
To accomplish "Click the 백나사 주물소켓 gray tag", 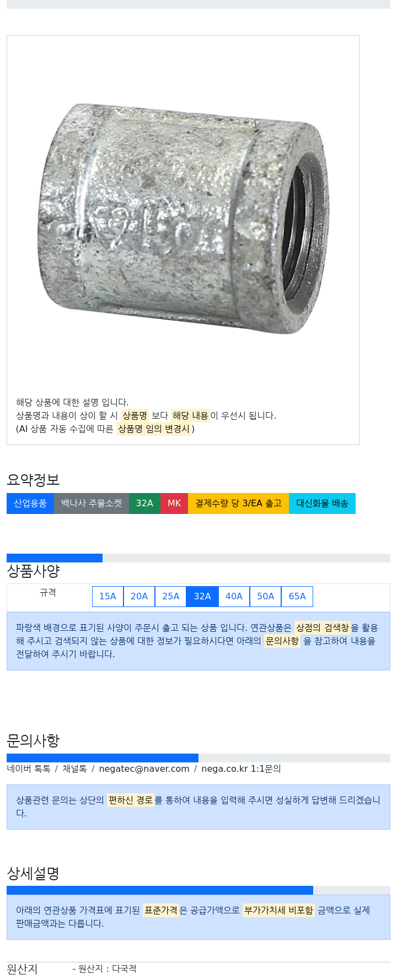I will (92, 503).
